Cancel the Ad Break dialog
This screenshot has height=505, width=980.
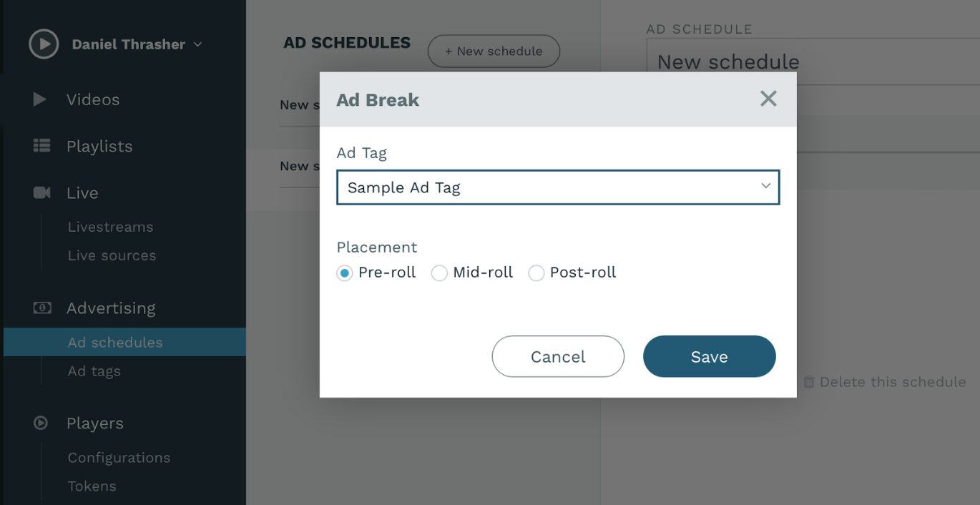558,356
